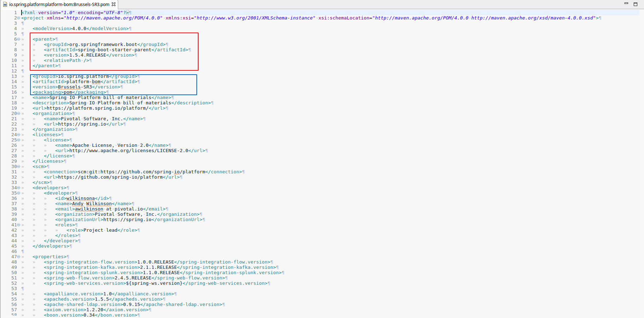Viewport: 644px width, 318px height.
Task: Collapse the licenses block at line 24
Action: click(x=18, y=135)
